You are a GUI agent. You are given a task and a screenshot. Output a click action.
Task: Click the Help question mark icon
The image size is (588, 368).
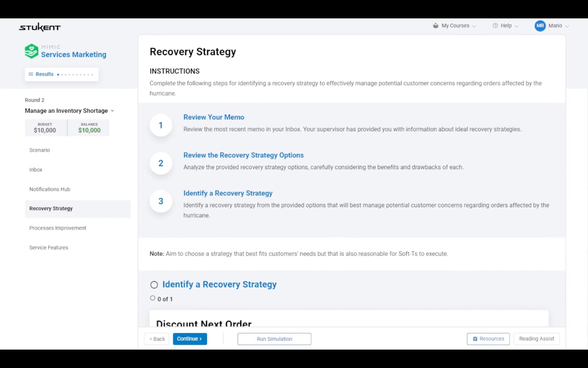pyautogui.click(x=495, y=26)
